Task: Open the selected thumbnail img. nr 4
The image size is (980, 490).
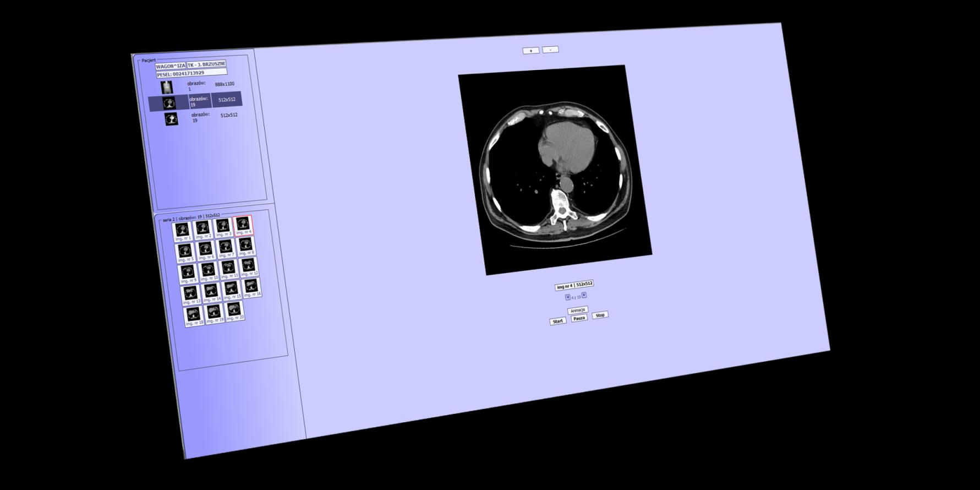Action: tap(243, 225)
